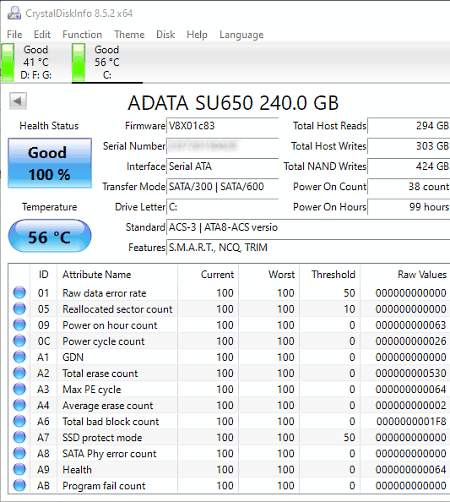The width and height of the screenshot is (450, 502).
Task: Click status orb for SATA Phy error count
Action: click(x=19, y=453)
